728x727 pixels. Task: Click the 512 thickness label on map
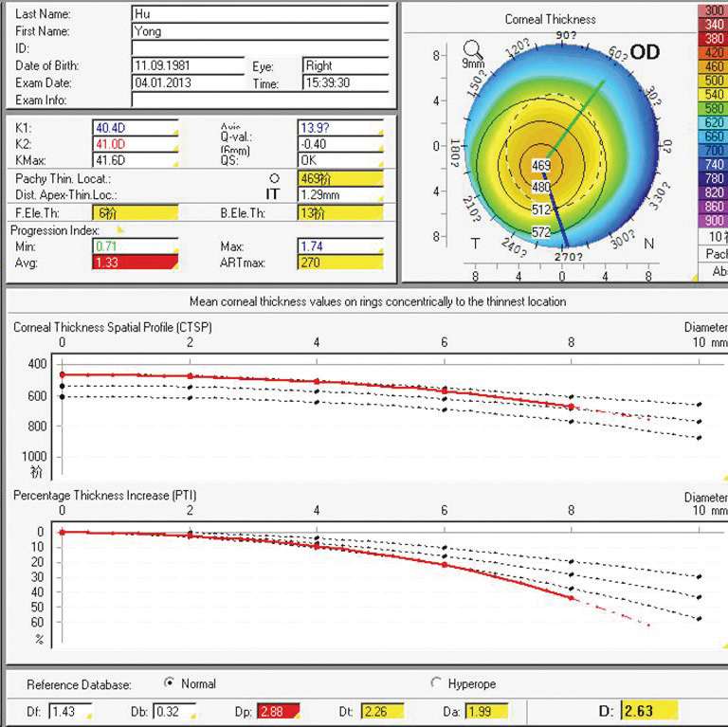540,209
